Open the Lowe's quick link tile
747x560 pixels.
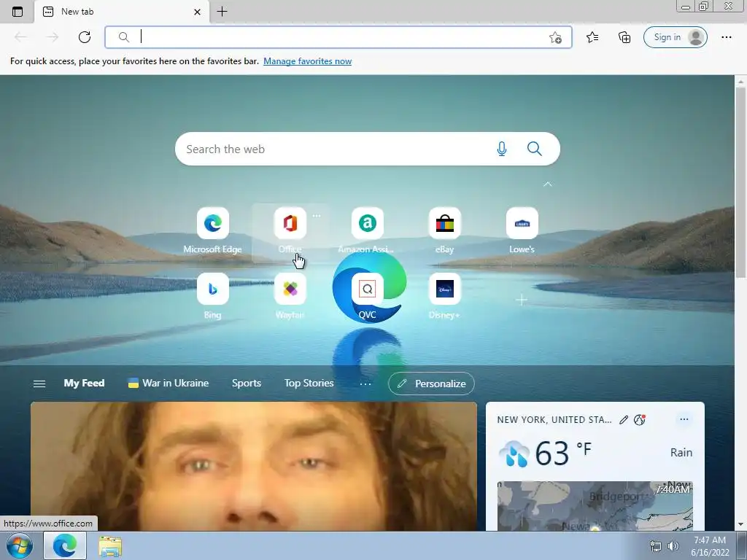coord(522,230)
